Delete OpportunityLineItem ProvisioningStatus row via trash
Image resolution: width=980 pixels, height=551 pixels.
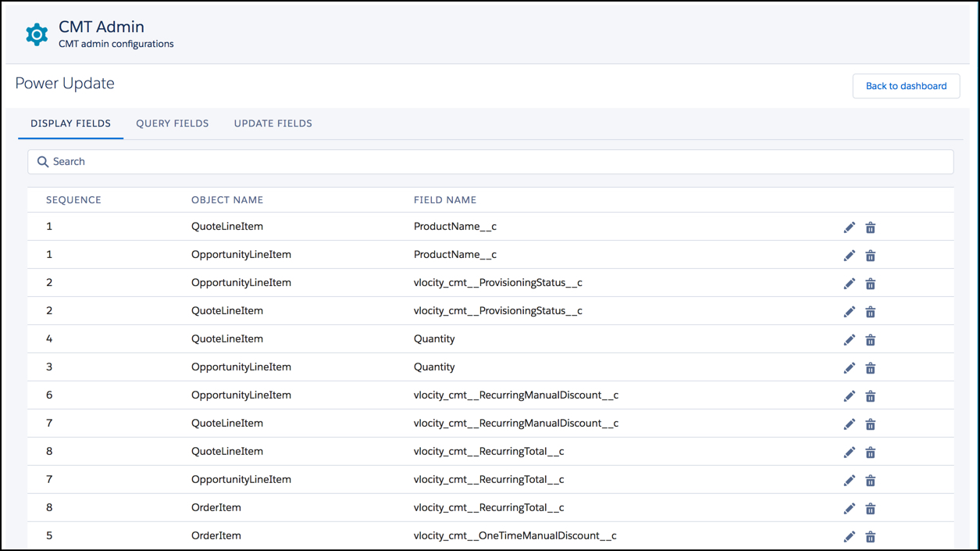871,284
